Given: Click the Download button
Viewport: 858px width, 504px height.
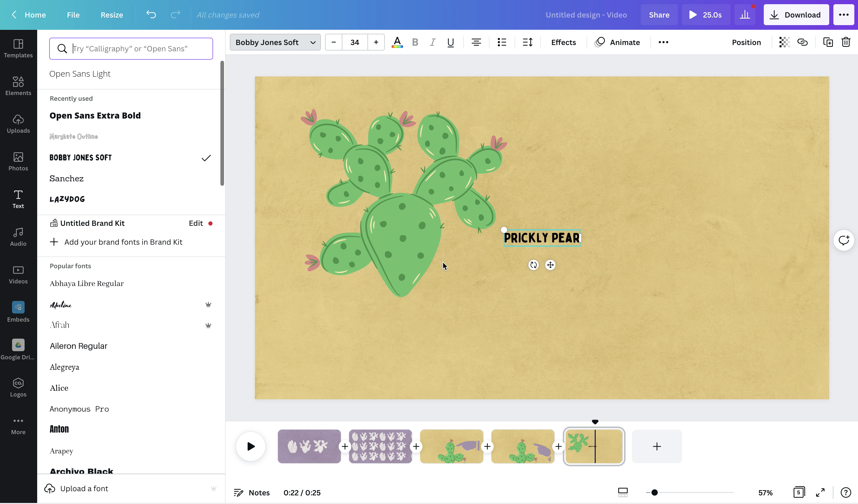Looking at the screenshot, I should (796, 15).
